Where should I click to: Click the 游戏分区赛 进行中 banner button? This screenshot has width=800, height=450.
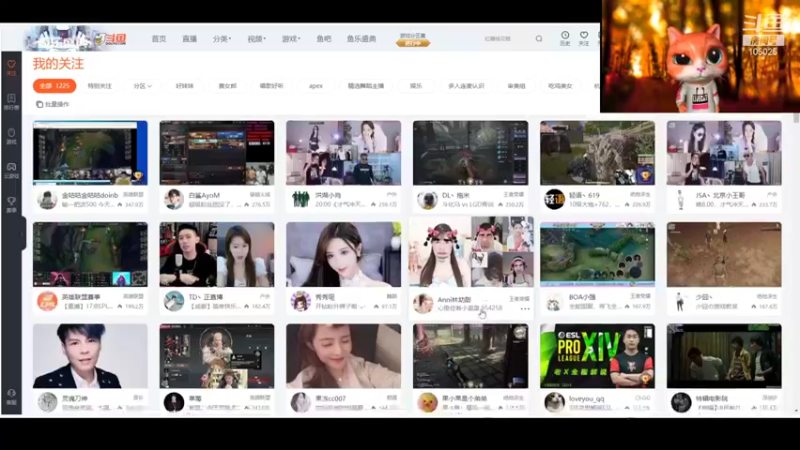click(413, 39)
